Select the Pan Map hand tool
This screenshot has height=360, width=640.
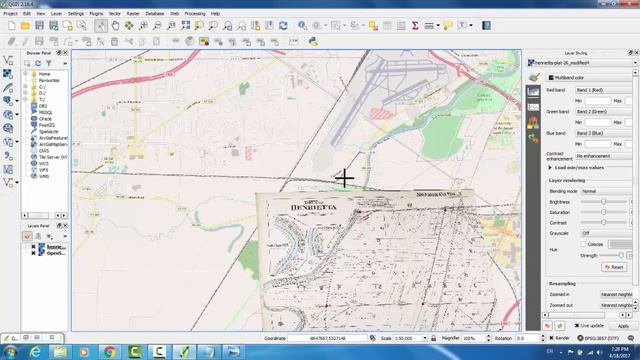pyautogui.click(x=115, y=26)
